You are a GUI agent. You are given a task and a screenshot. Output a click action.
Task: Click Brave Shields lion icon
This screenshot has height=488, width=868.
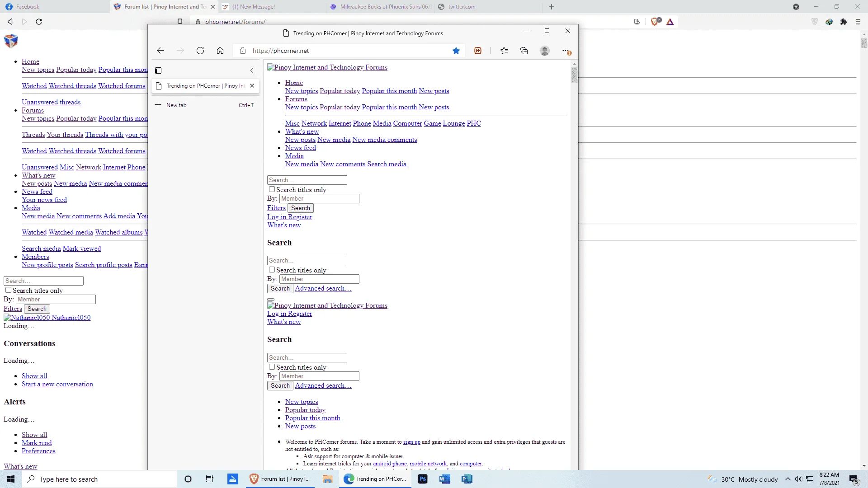point(655,22)
